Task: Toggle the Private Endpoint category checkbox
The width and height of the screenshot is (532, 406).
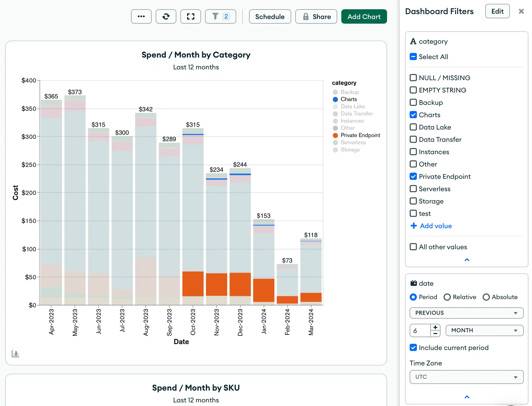Action: (x=413, y=177)
